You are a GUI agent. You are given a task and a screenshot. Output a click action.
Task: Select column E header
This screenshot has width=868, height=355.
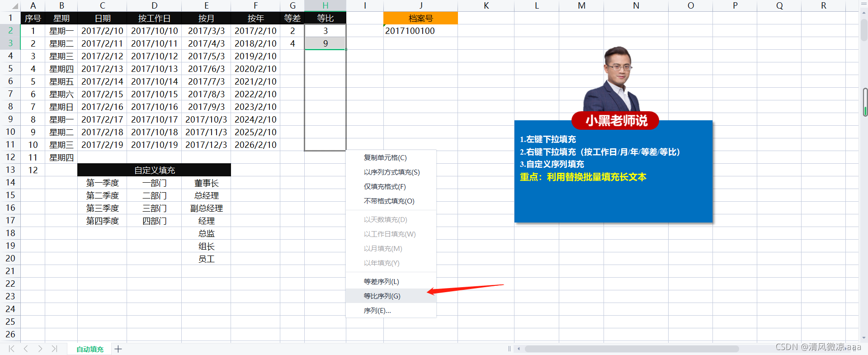(x=206, y=5)
